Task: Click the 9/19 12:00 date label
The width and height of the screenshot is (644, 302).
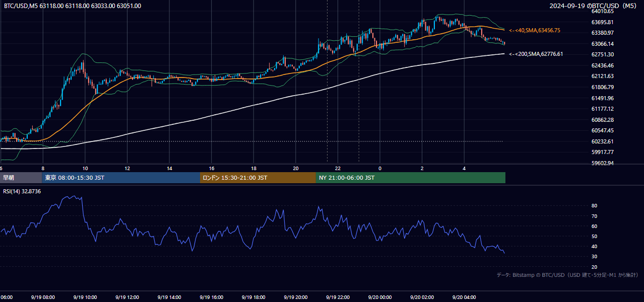Action: point(127,297)
